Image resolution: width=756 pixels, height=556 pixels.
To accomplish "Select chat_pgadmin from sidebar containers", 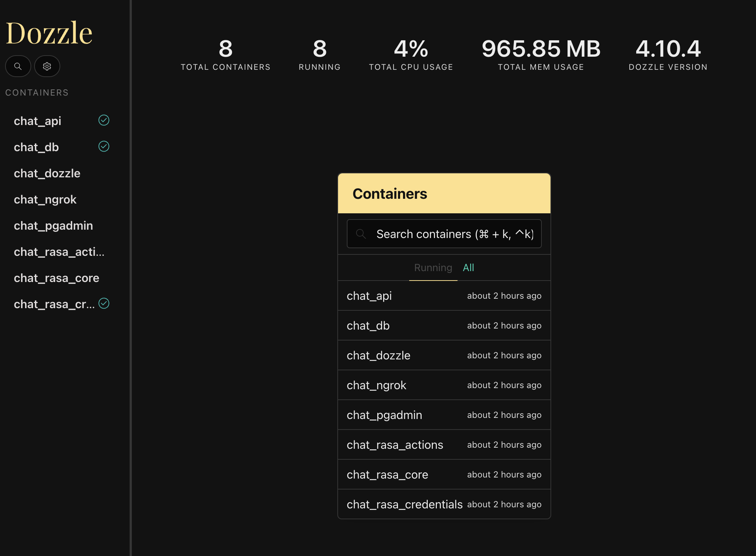I will [x=53, y=226].
